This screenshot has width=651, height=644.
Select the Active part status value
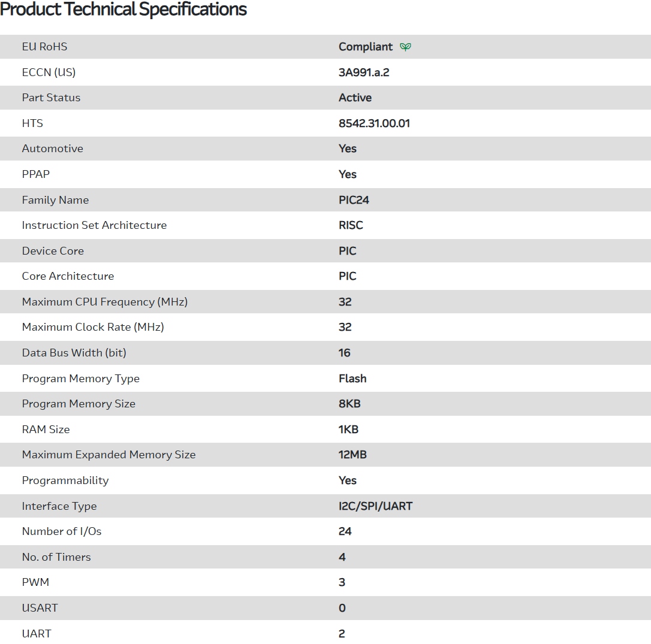(355, 98)
